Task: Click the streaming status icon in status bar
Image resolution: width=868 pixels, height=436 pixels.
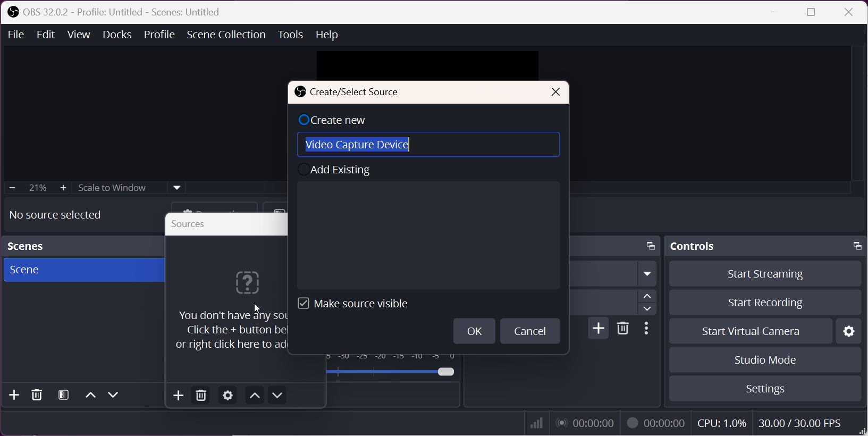Action: coord(562,423)
